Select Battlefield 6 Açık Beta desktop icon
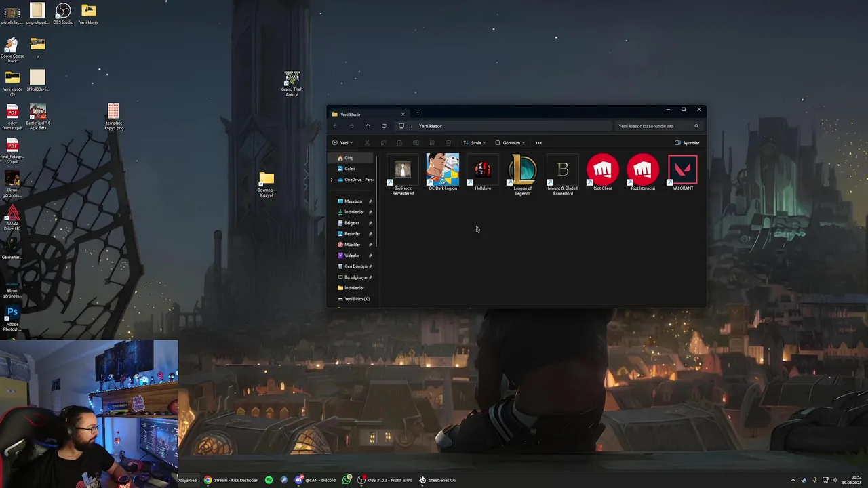Screen dimensions: 868x488 [x=37, y=117]
